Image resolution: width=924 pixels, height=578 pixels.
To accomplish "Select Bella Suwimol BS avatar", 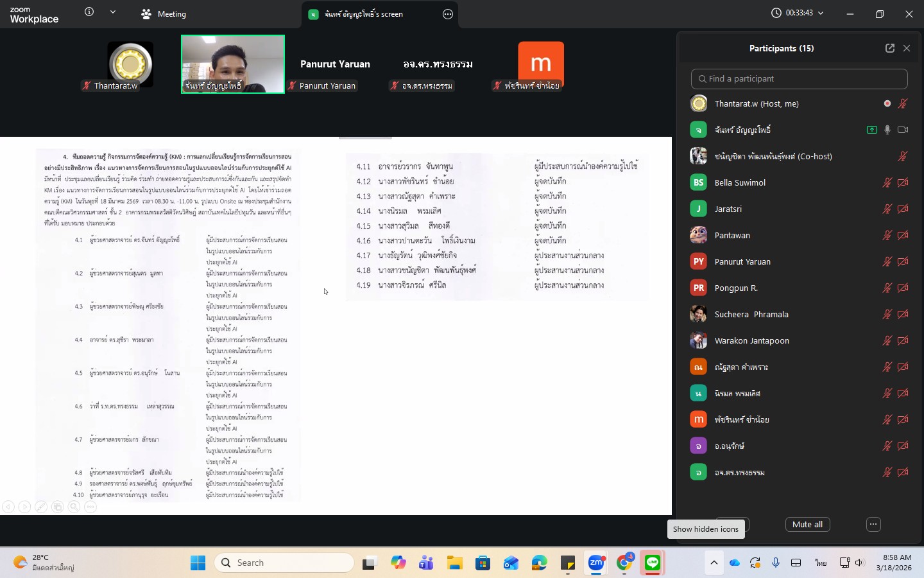I will [x=698, y=182].
